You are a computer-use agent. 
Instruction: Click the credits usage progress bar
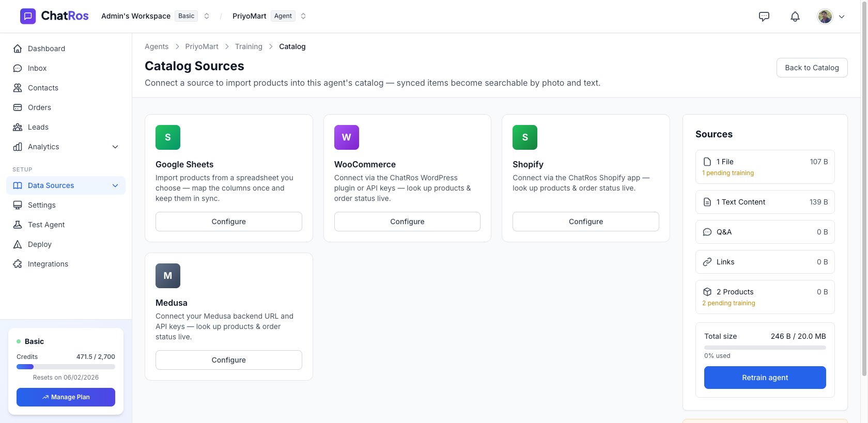[66, 367]
